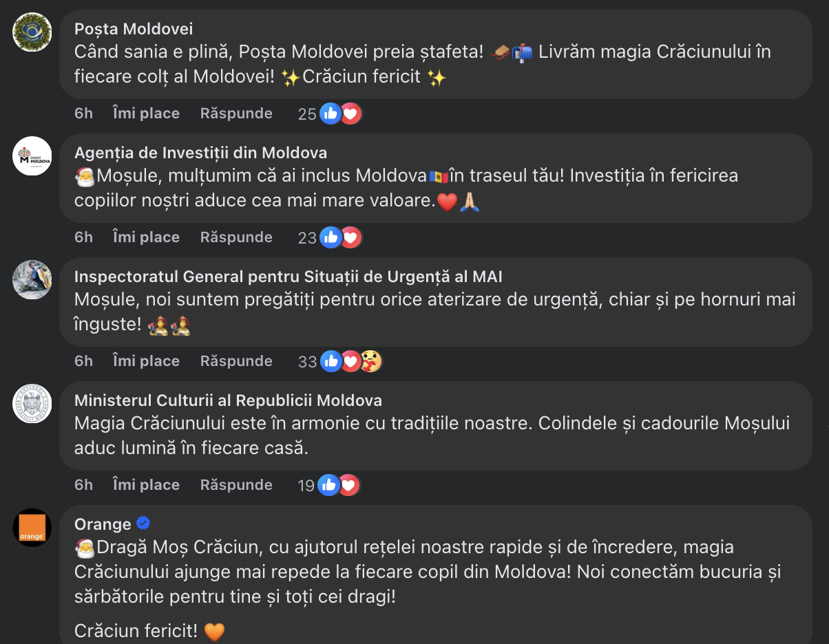
Task: Like the Poșta Moldovei comment
Action: point(146,114)
